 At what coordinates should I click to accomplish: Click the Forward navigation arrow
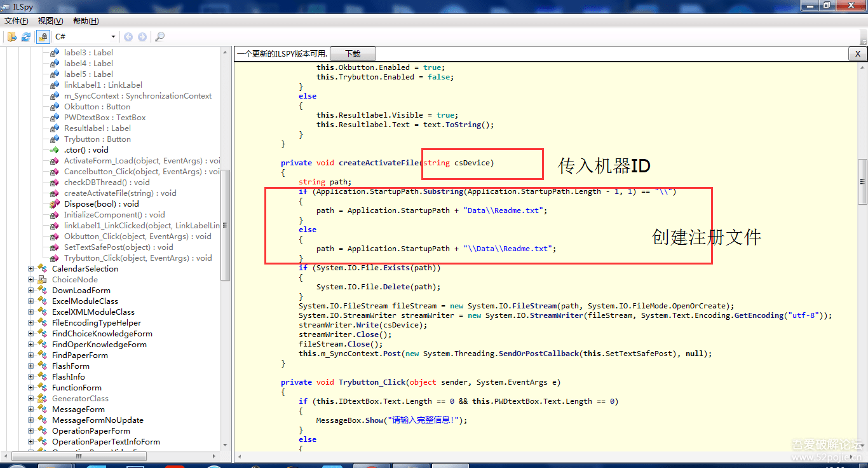(x=142, y=37)
